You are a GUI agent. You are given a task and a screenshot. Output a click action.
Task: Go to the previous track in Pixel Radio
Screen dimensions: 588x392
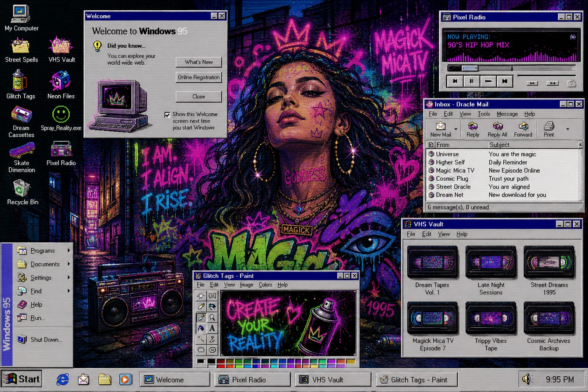point(455,81)
